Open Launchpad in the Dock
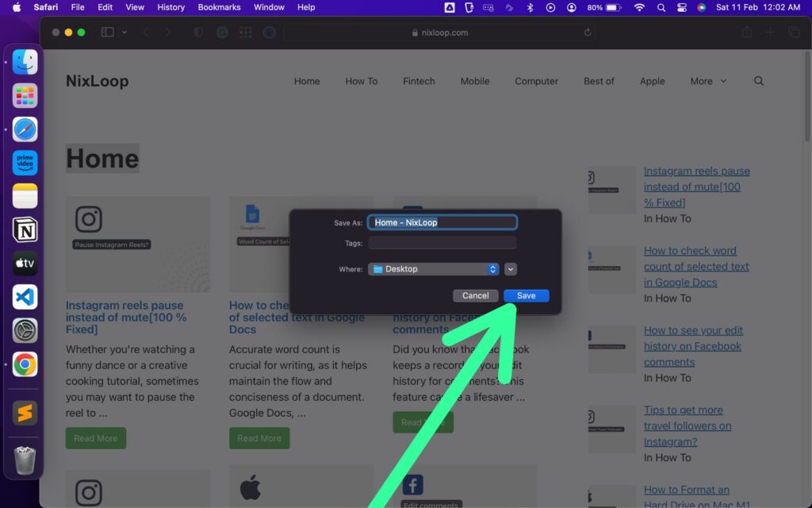812x508 pixels. pyautogui.click(x=25, y=95)
